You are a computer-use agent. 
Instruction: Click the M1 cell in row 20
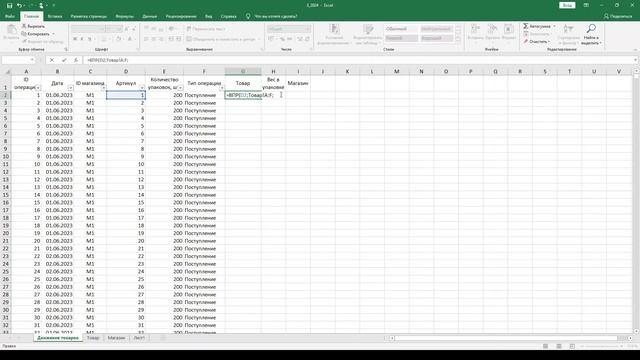click(x=90, y=233)
